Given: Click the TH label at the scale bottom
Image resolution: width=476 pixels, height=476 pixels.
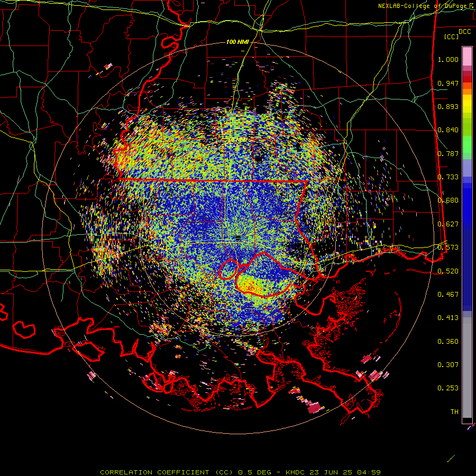Looking at the screenshot, I should [x=454, y=412].
